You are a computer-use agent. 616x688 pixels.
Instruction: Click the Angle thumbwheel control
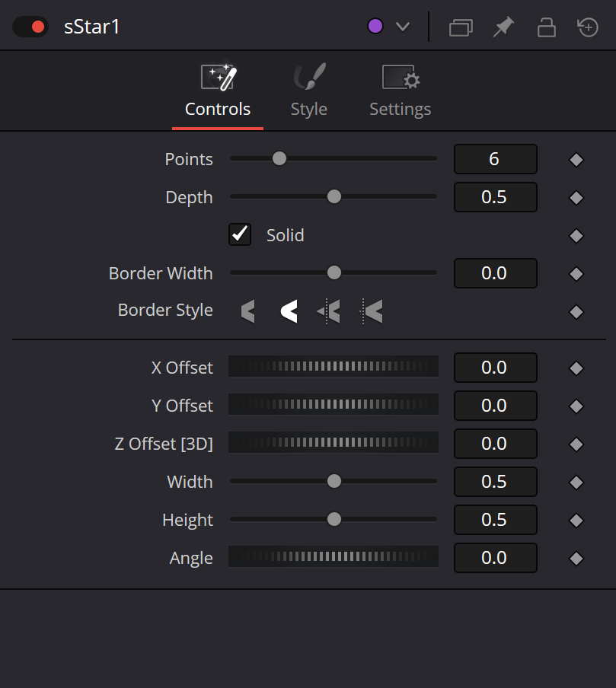point(334,556)
